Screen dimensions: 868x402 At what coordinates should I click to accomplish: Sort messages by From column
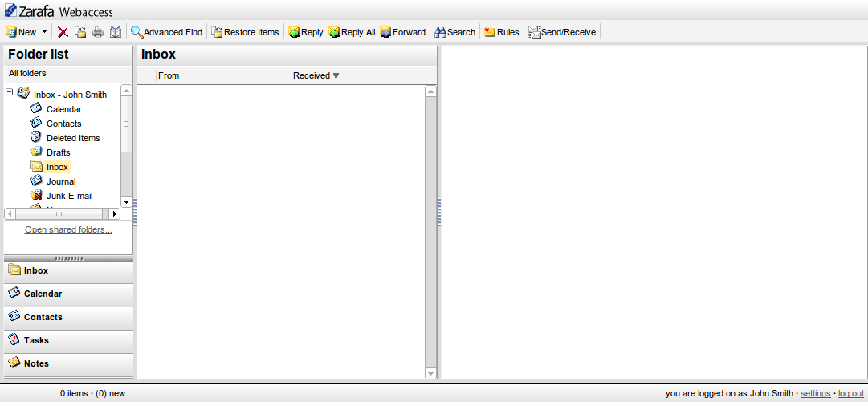(x=224, y=75)
